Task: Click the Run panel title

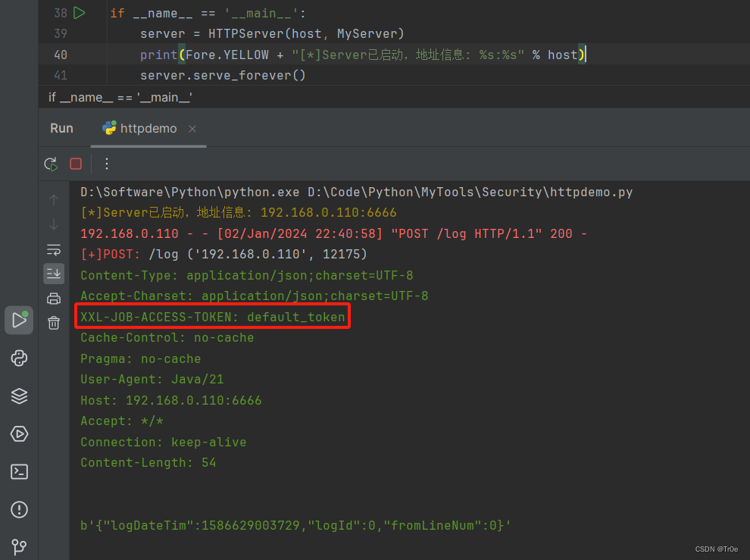Action: coord(61,128)
